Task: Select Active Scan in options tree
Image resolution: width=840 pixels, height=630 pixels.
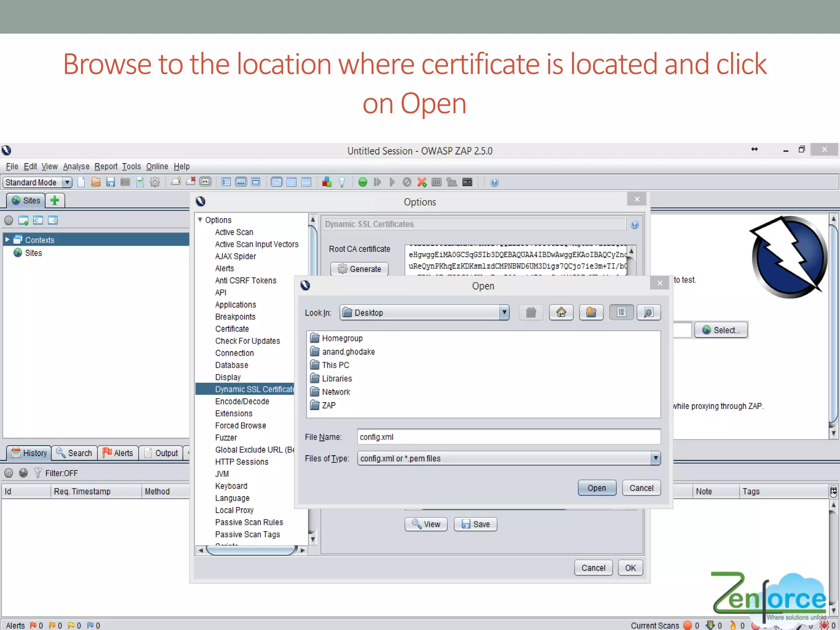Action: 234,232
